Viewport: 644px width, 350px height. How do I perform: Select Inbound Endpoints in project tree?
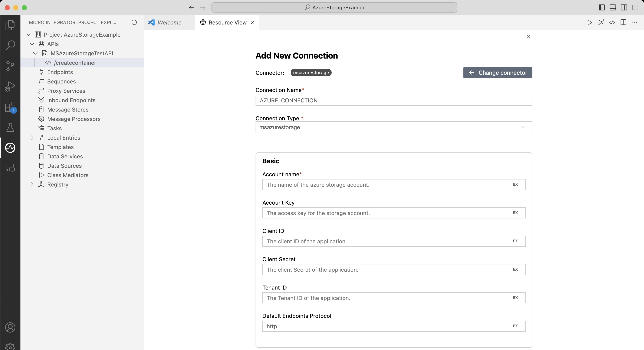[82, 100]
